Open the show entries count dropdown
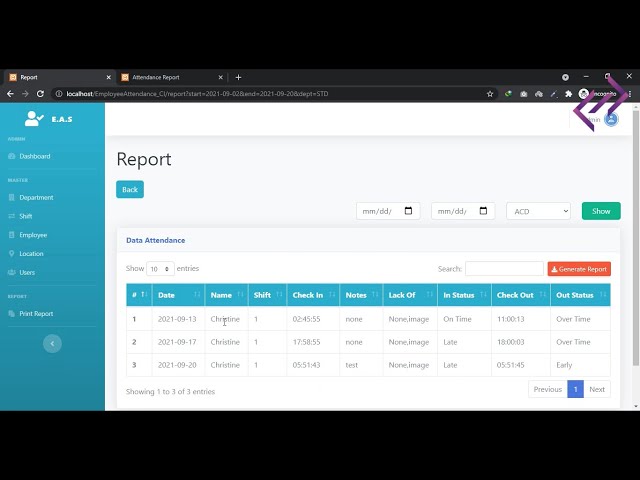The width and height of the screenshot is (640, 480). click(x=160, y=269)
